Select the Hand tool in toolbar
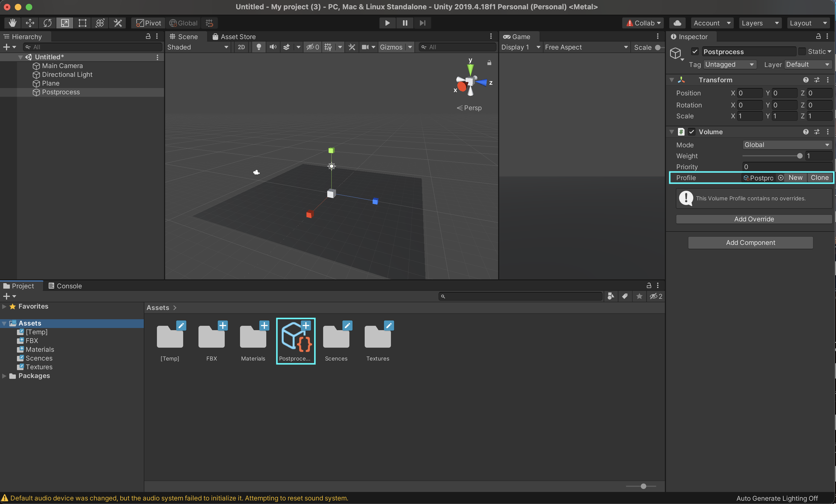Viewport: 836px width, 504px height. (13, 23)
